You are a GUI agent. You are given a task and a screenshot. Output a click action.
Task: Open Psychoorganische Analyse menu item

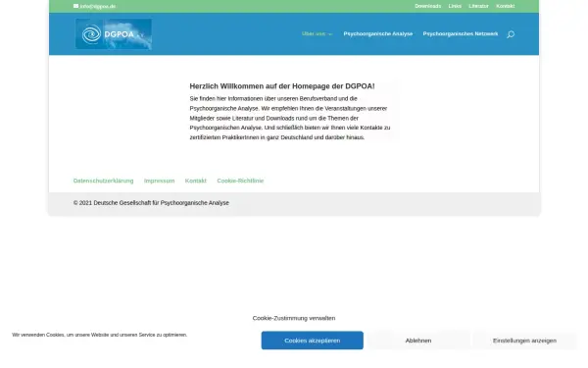coord(378,33)
